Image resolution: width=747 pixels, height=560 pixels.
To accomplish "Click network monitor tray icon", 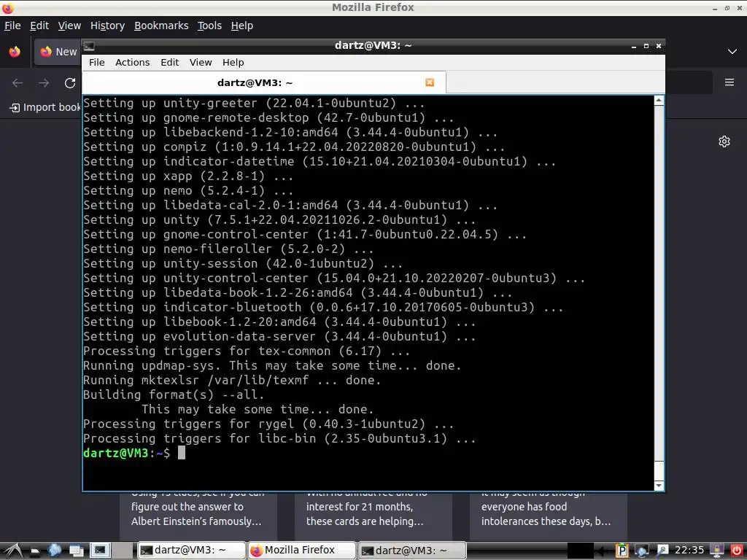I will click(642, 551).
